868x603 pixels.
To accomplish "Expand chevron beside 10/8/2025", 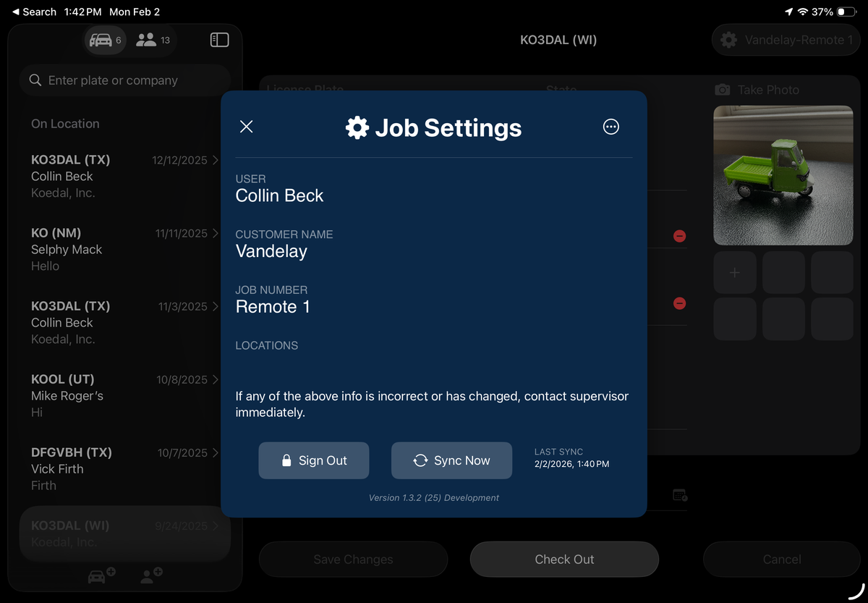I will 216,379.
